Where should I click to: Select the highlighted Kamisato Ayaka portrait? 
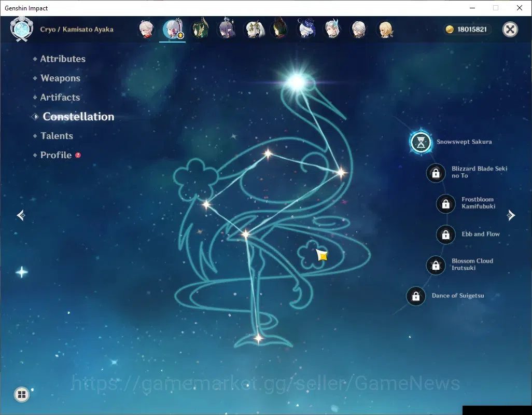pos(173,29)
